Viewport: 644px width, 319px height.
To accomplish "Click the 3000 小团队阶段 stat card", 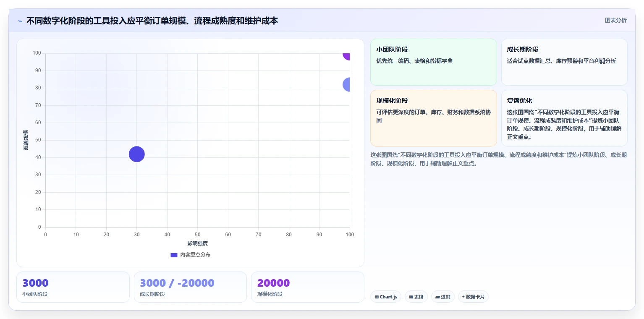I will (x=73, y=287).
